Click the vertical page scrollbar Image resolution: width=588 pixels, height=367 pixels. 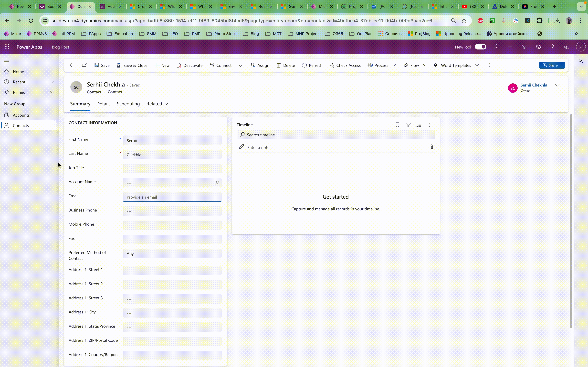click(571, 221)
